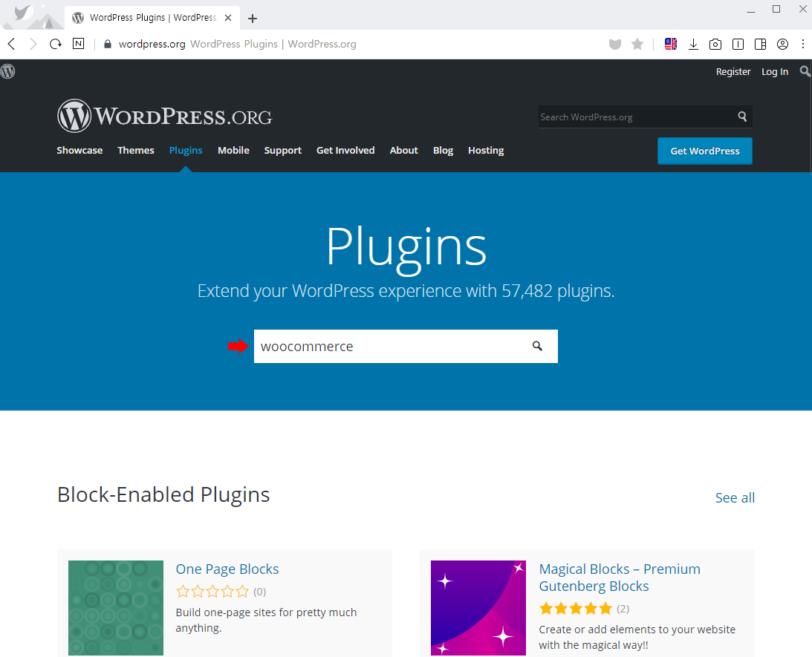Click the Magical Blocks purple thumbnail
This screenshot has width=812, height=657.
(x=478, y=608)
